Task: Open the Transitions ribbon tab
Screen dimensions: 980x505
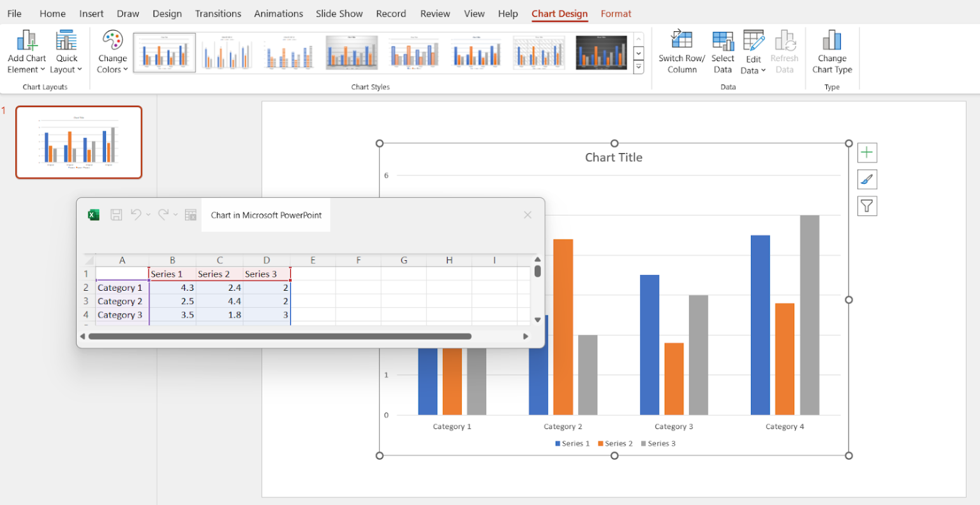Action: point(218,13)
